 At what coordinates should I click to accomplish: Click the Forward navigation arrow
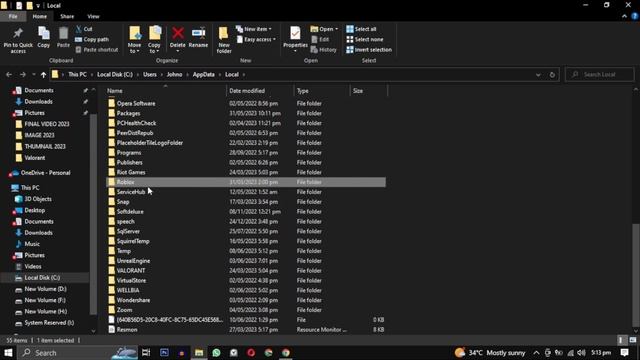[23, 75]
